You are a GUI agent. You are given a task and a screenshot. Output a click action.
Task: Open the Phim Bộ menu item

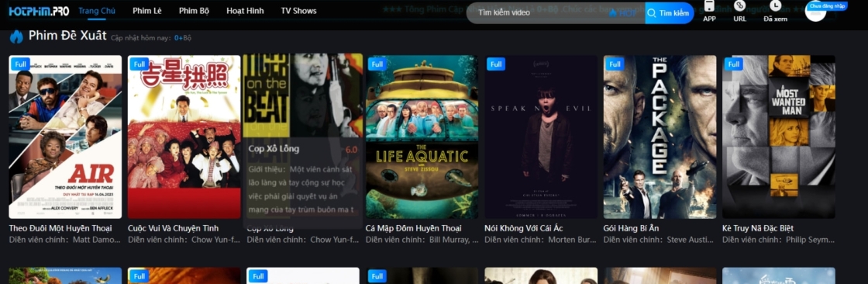(194, 11)
